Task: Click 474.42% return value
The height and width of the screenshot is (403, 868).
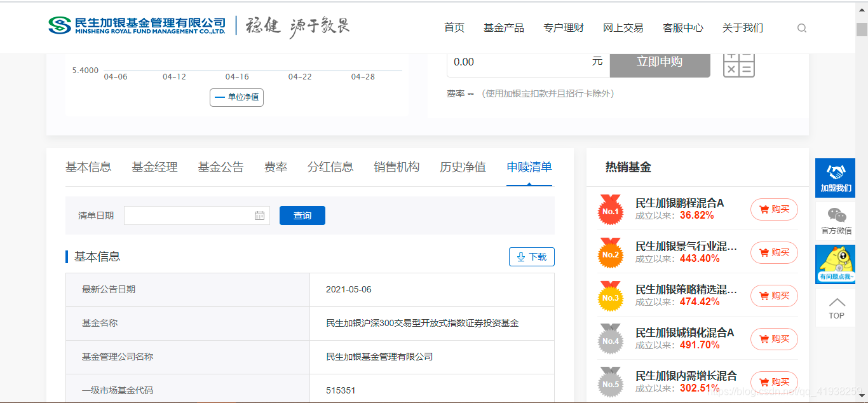Action: [x=700, y=302]
